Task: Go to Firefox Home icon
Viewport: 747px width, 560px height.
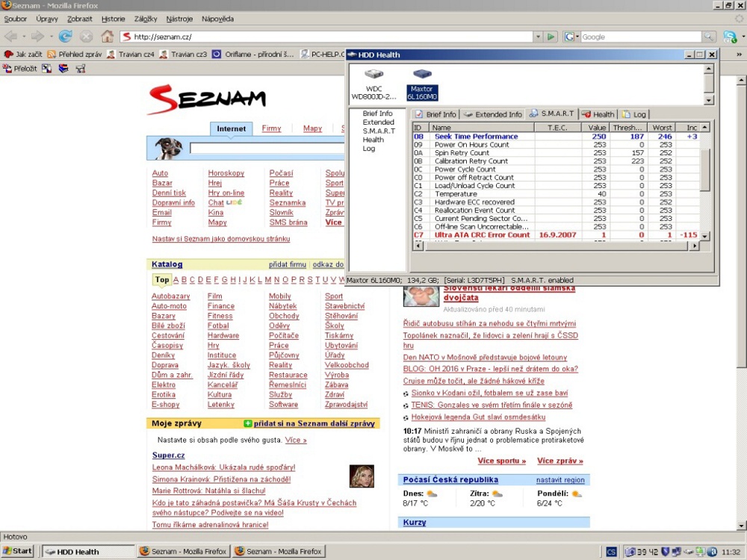Action: [107, 36]
